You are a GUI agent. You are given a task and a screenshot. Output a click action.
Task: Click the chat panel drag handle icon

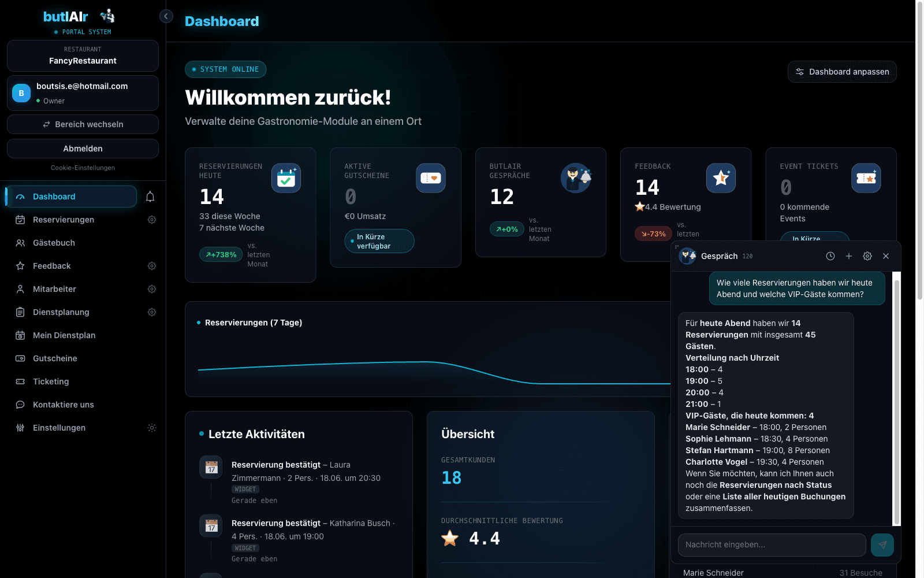(677, 247)
